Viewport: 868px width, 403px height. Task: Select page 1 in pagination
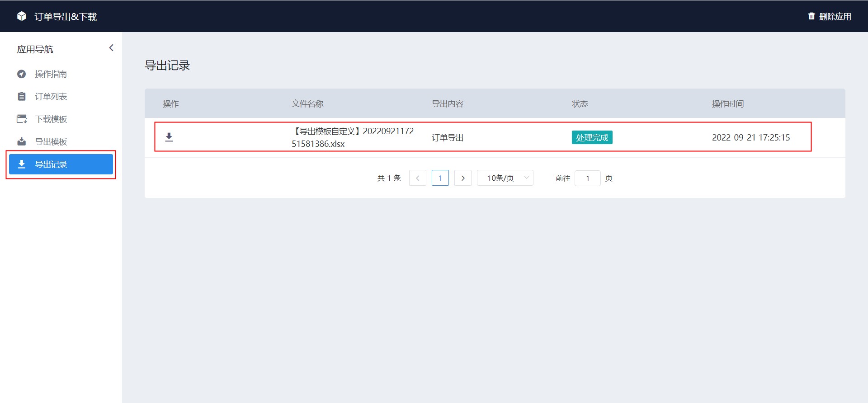click(440, 178)
